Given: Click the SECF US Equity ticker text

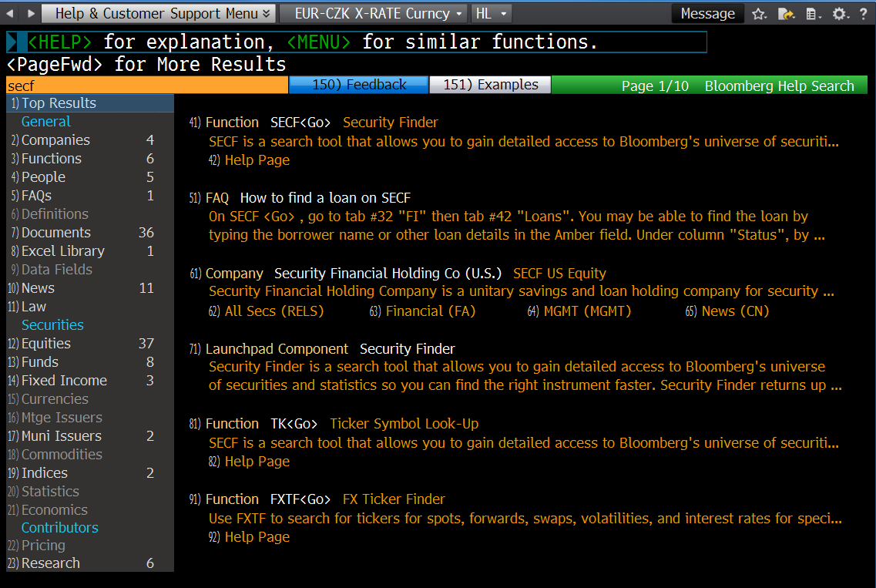Looking at the screenshot, I should tap(559, 274).
